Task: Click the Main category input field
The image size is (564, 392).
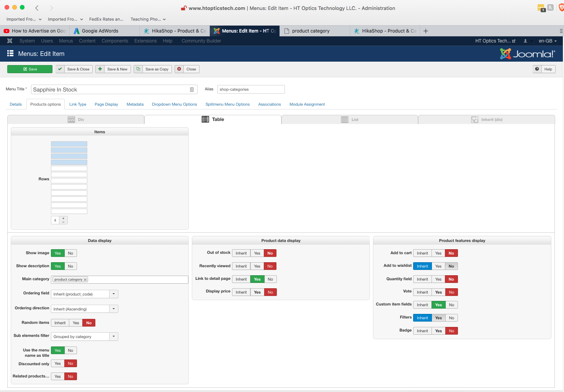Action: pos(119,280)
